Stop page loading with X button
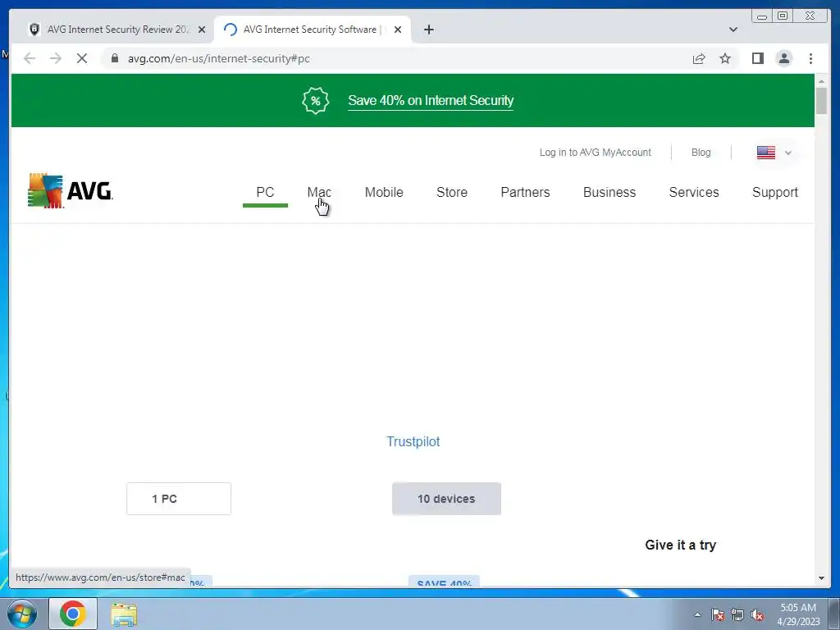 pyautogui.click(x=82, y=58)
